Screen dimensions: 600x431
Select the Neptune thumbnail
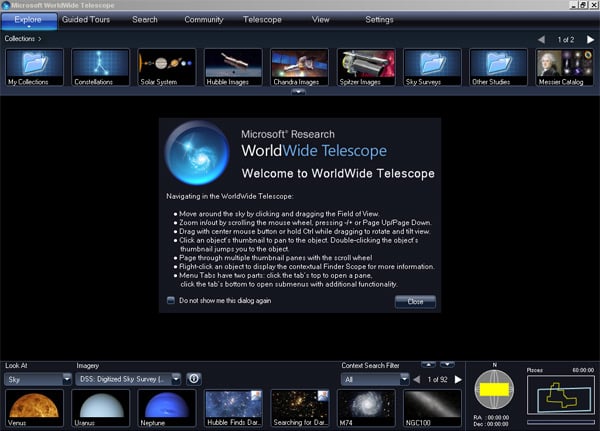(x=167, y=408)
